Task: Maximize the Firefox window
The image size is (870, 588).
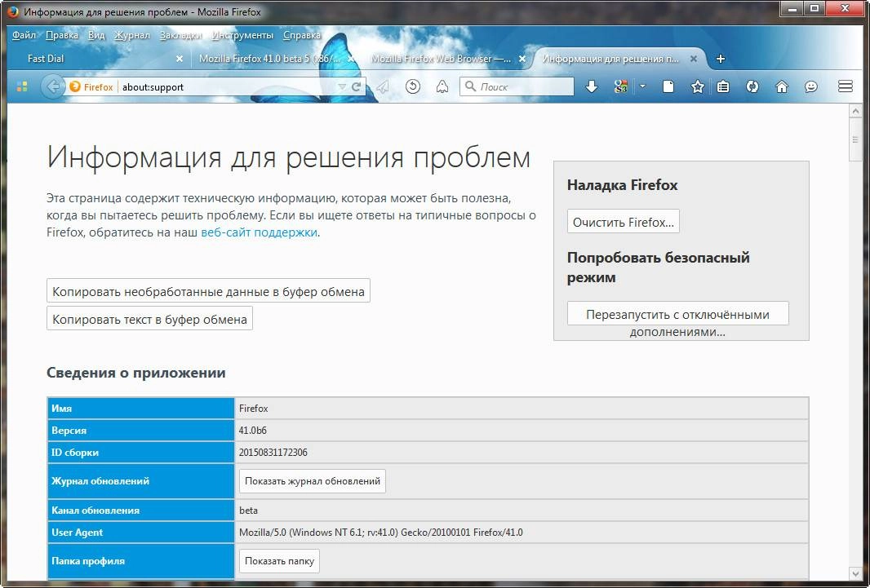Action: (x=814, y=8)
